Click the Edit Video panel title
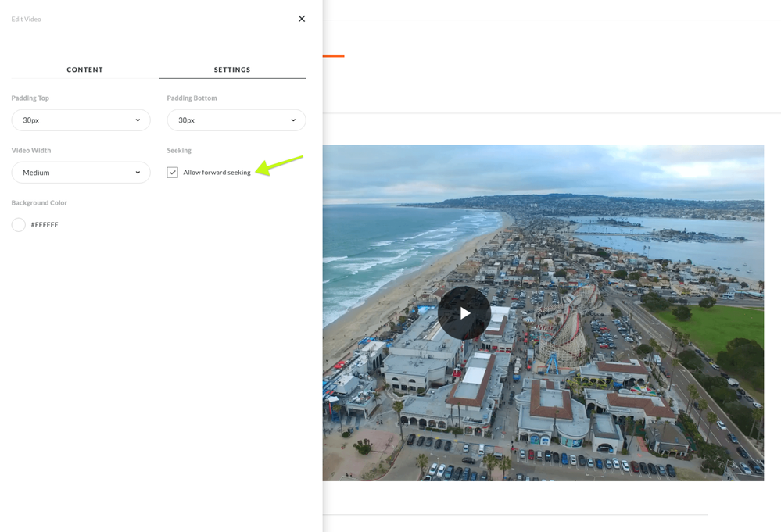781x532 pixels. (27, 19)
